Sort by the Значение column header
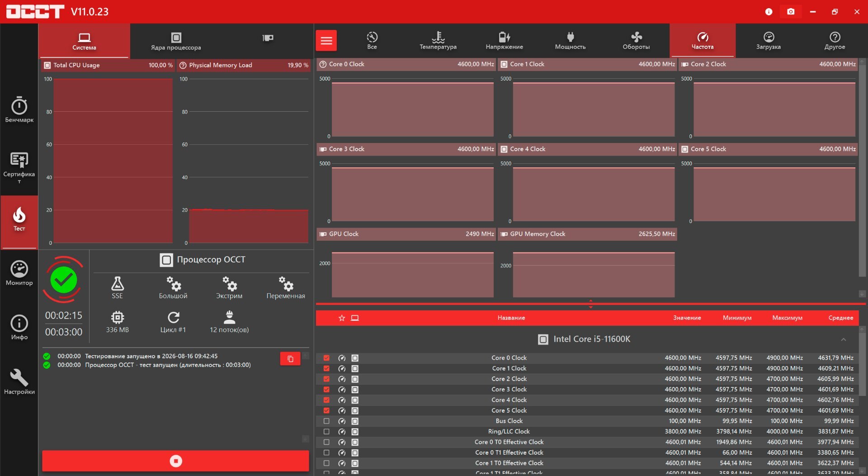Screen dimensions: 868x476 pyautogui.click(x=687, y=318)
